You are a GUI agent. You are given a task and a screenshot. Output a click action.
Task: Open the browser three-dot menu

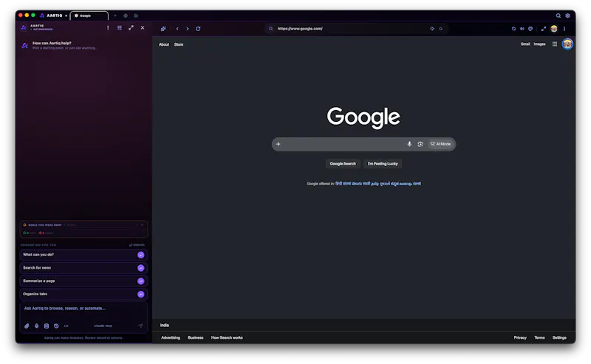pyautogui.click(x=564, y=29)
